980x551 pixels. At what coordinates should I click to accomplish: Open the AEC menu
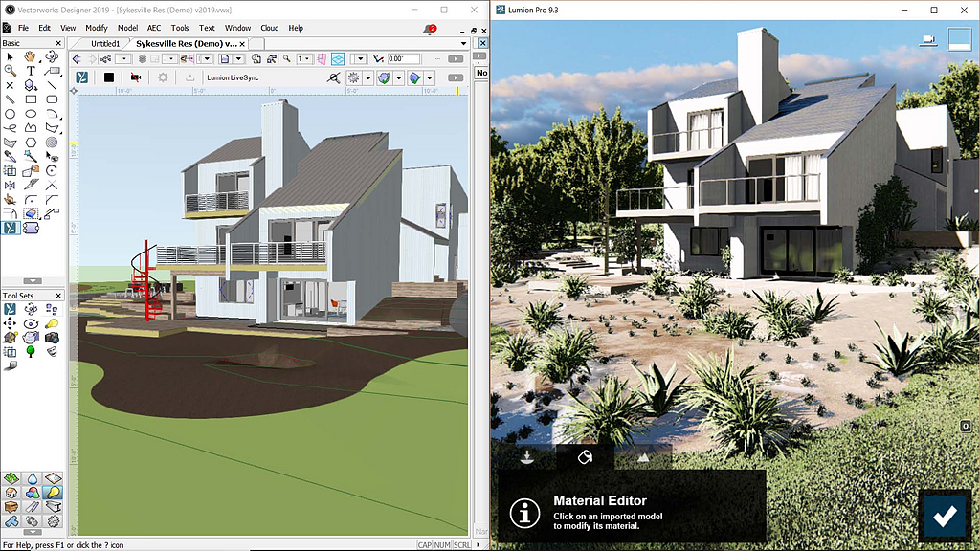tap(154, 28)
